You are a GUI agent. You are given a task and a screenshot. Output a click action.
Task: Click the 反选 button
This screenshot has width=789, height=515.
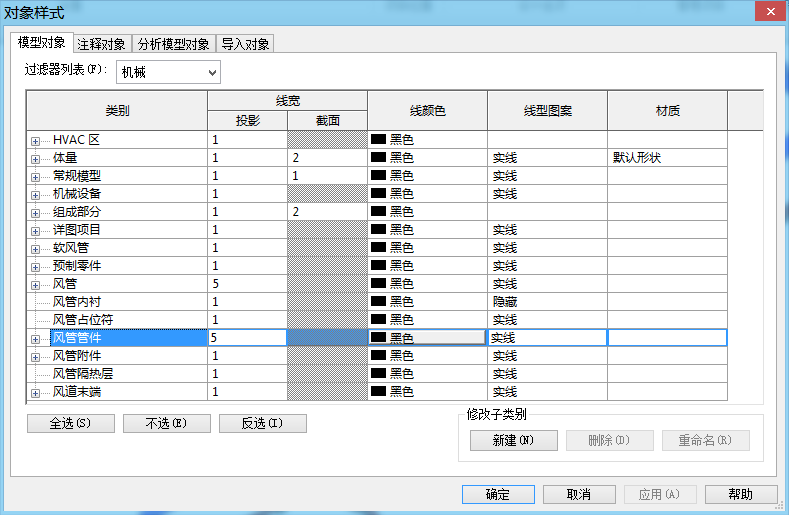click(263, 423)
